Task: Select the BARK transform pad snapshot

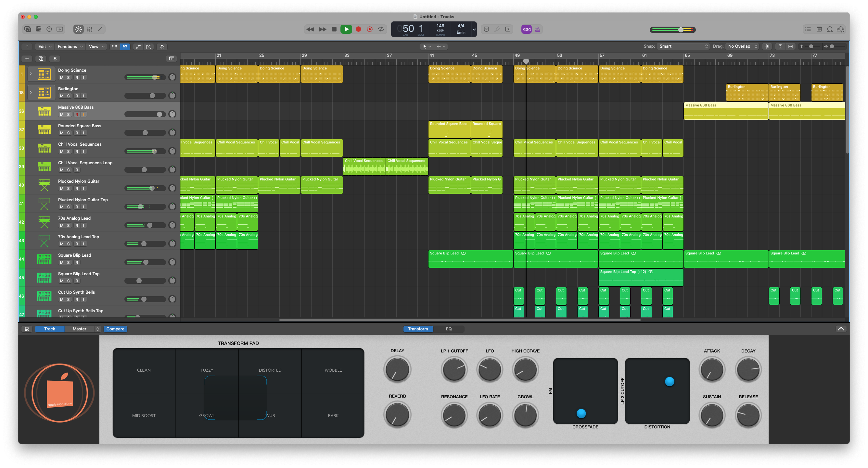Action: (333, 415)
